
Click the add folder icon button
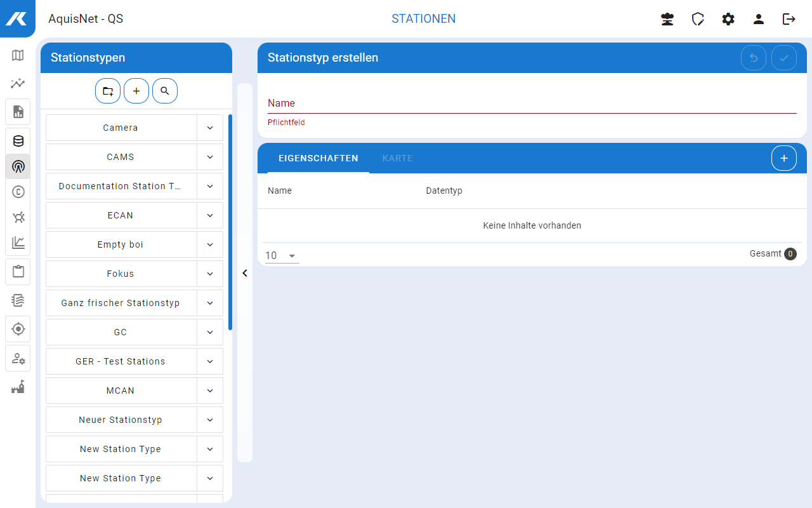click(108, 91)
